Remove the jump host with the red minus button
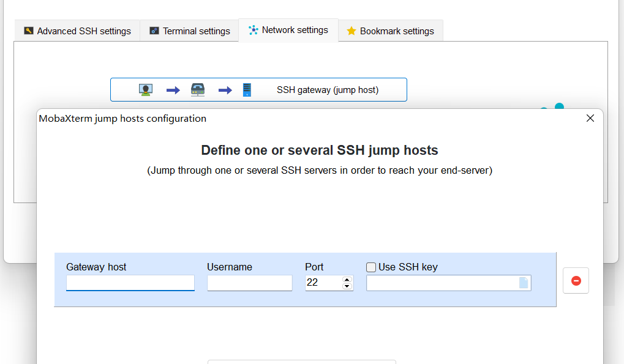Viewport: 624px width, 364px height. [x=576, y=281]
